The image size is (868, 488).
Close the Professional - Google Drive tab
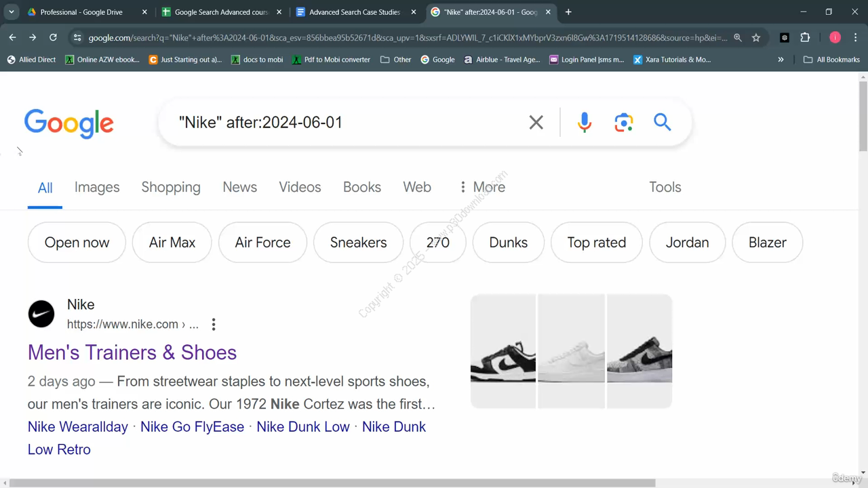pyautogui.click(x=144, y=12)
